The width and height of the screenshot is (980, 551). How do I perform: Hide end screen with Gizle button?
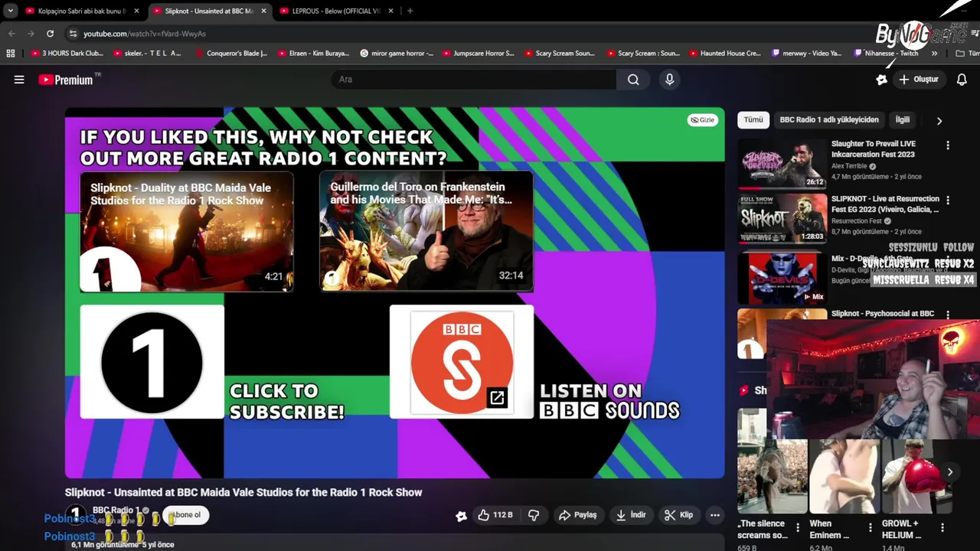coord(702,120)
